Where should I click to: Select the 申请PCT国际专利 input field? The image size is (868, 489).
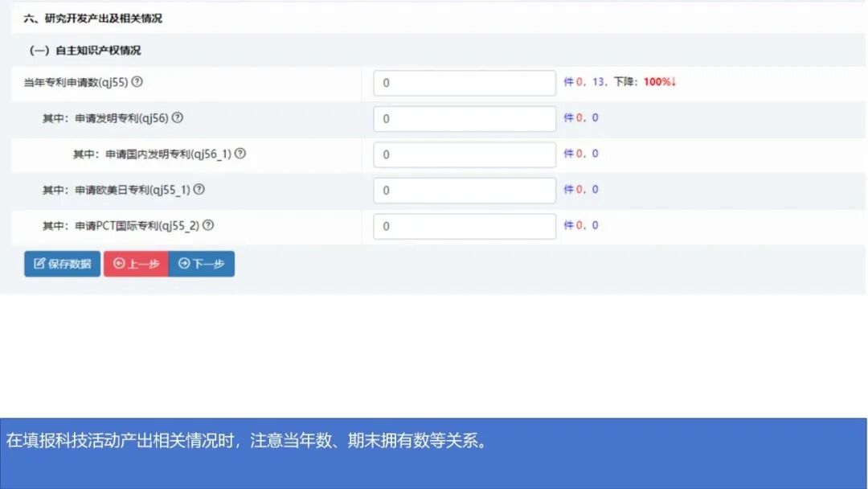point(464,226)
